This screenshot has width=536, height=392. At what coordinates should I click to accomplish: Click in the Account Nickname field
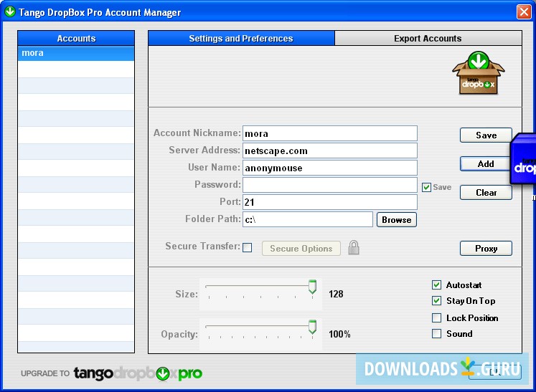click(x=330, y=133)
